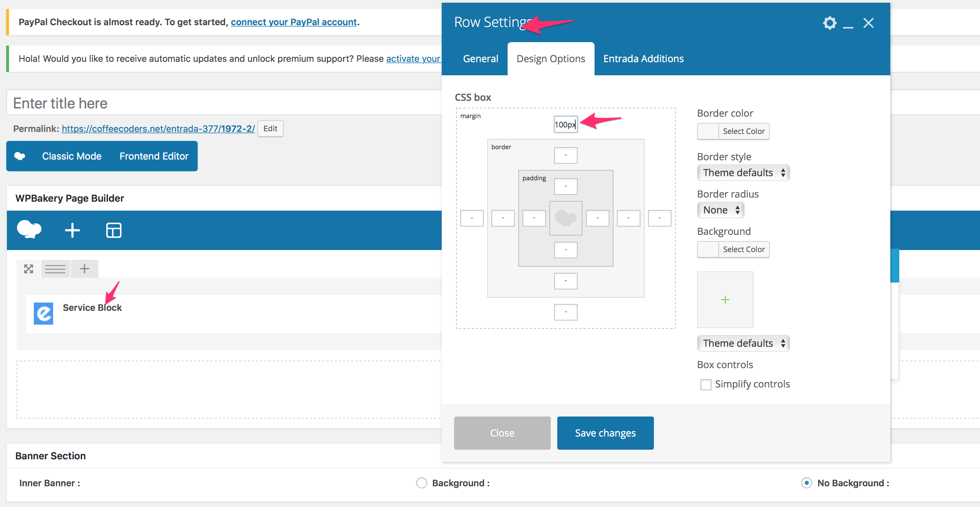This screenshot has width=980, height=507.
Task: Click the border left input field
Action: point(503,218)
